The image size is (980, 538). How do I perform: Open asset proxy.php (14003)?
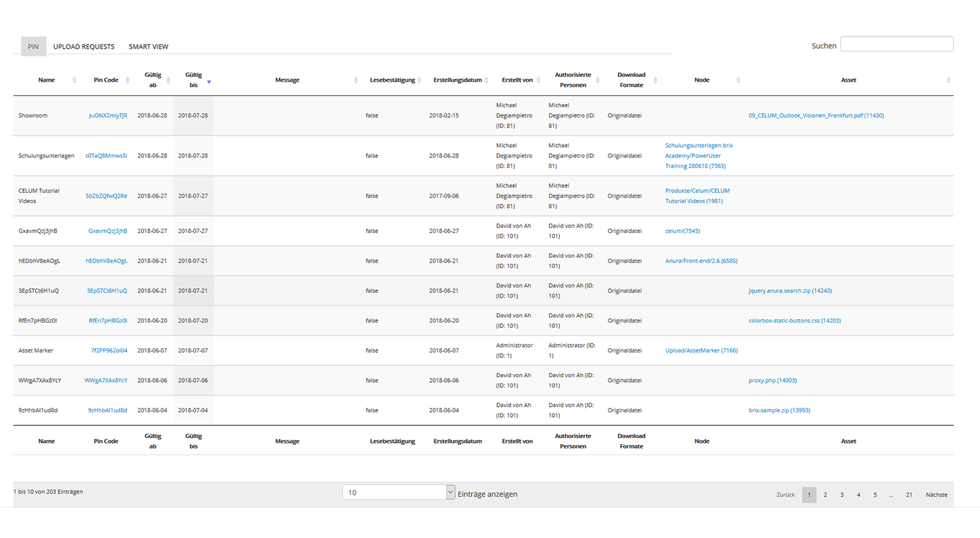point(773,381)
